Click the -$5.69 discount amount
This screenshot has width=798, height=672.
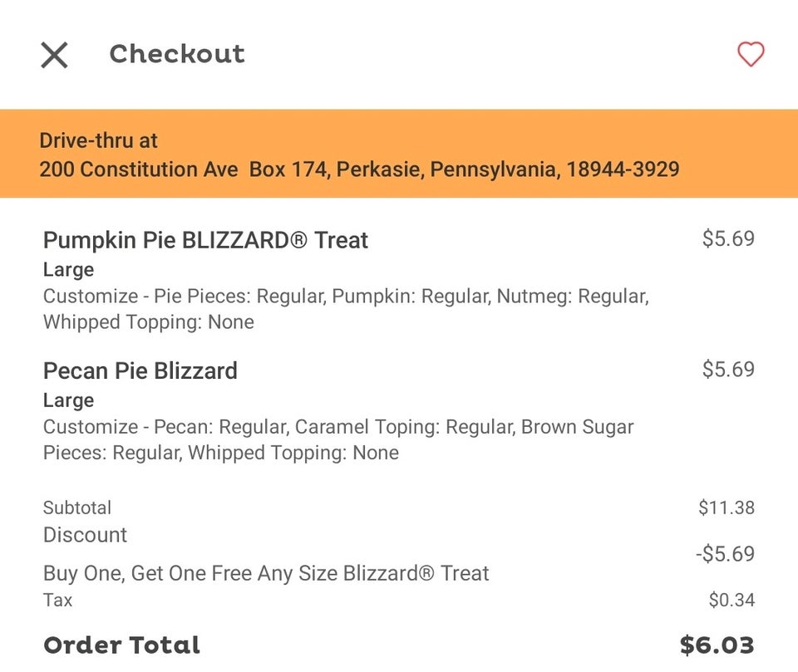click(725, 554)
